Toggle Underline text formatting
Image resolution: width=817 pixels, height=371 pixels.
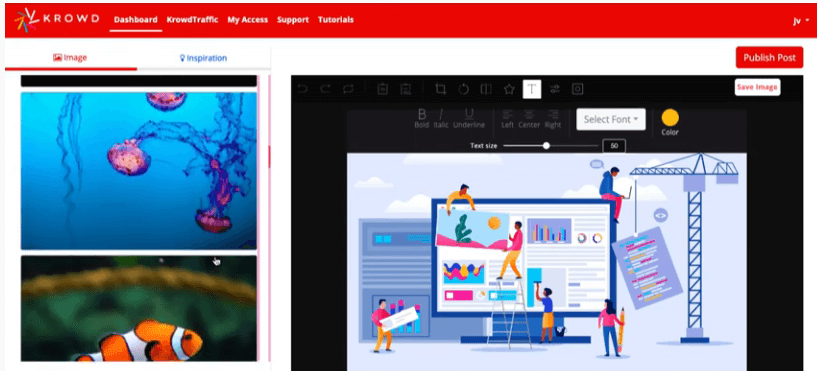[x=469, y=118]
